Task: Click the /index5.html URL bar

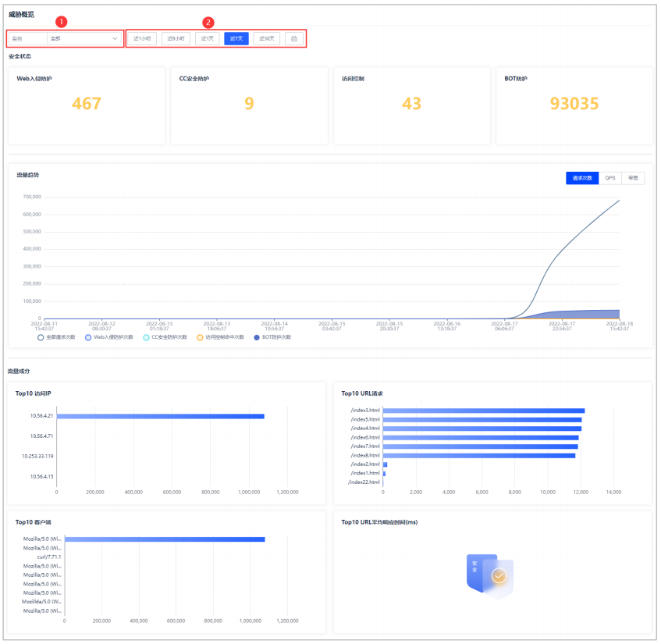Action: pyautogui.click(x=482, y=420)
